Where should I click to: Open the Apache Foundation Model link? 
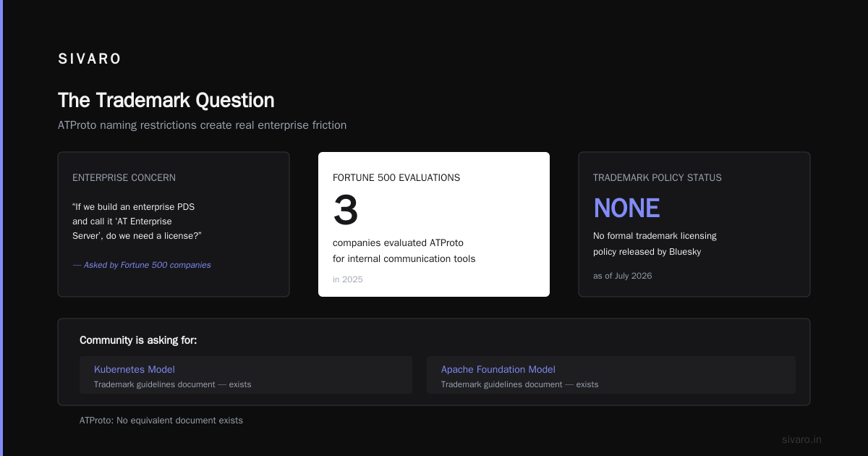(x=498, y=369)
